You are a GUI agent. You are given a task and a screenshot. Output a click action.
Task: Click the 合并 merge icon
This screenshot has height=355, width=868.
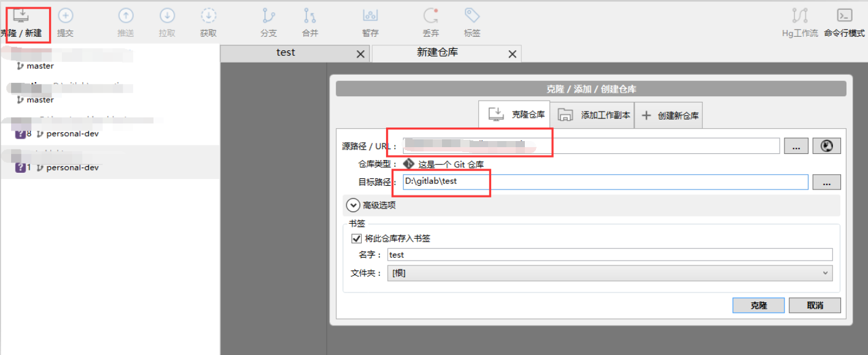coord(310,17)
